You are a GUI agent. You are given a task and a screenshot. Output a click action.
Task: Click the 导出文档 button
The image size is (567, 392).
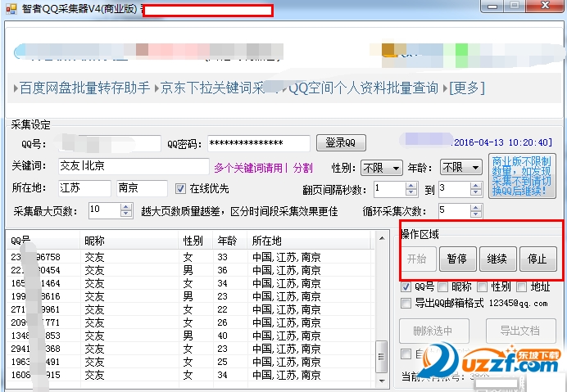click(x=521, y=331)
